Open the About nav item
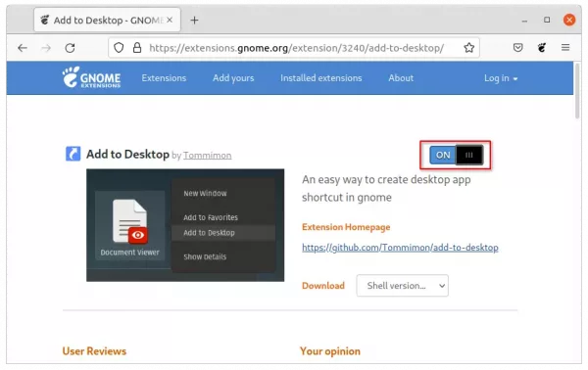 tap(401, 78)
